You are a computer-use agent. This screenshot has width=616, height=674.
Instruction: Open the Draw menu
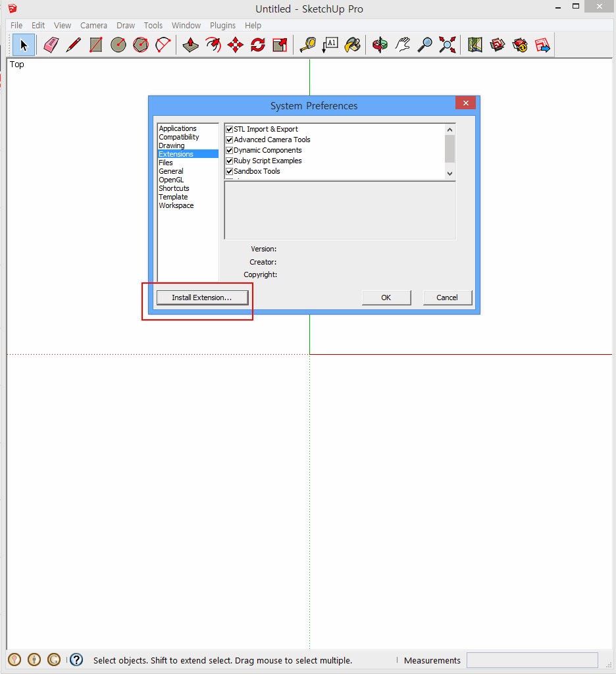click(126, 26)
